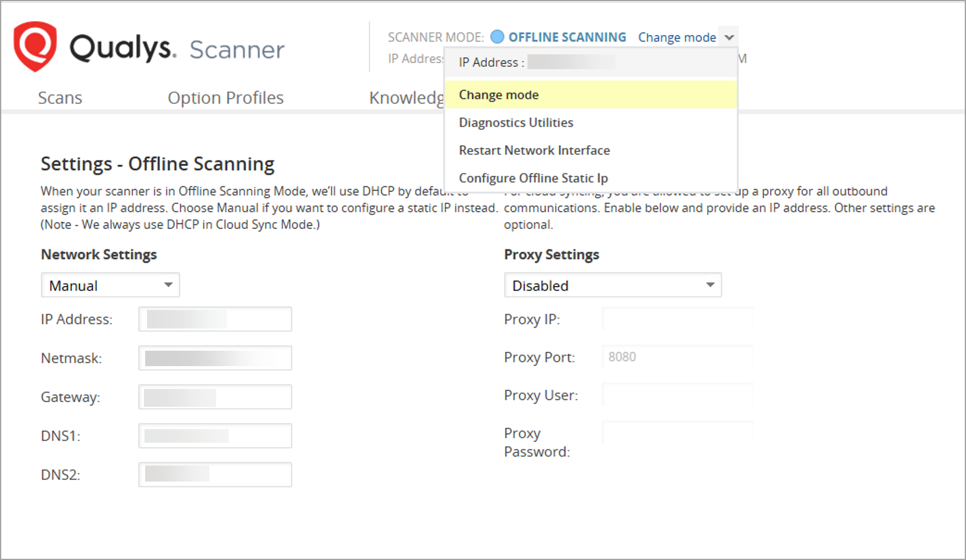Viewport: 966px width, 560px height.
Task: Focus the Netmask input field
Action: (215, 358)
